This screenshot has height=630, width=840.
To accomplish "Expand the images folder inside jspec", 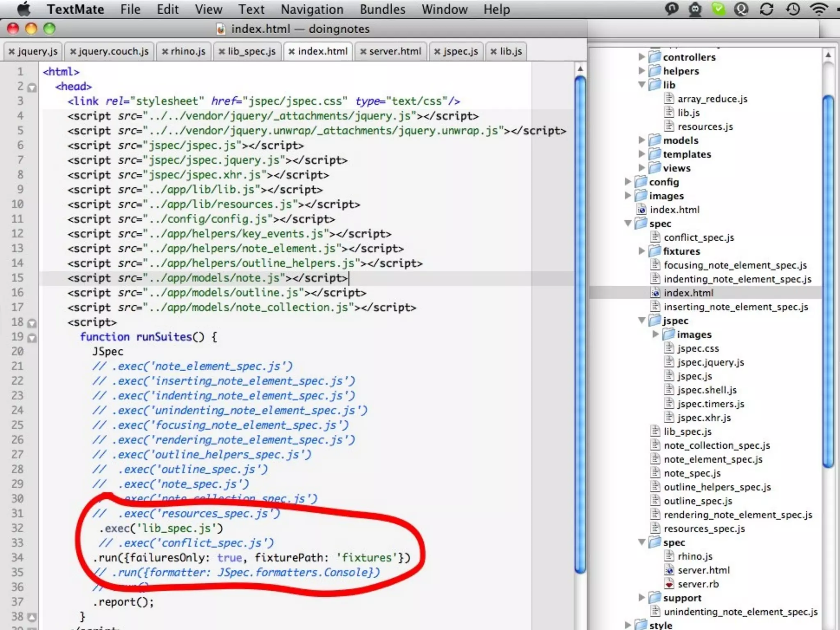I will click(656, 334).
